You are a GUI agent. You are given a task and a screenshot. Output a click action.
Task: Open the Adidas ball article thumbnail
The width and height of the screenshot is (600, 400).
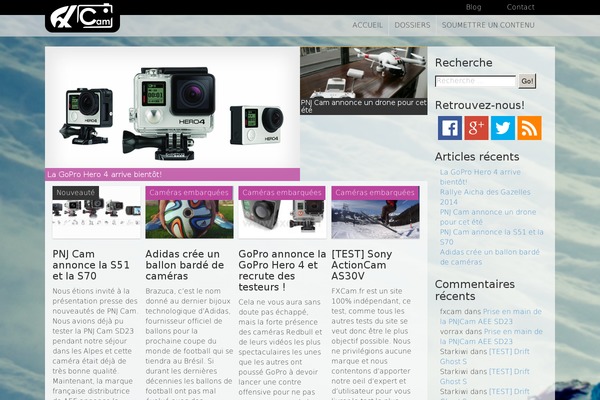189,219
